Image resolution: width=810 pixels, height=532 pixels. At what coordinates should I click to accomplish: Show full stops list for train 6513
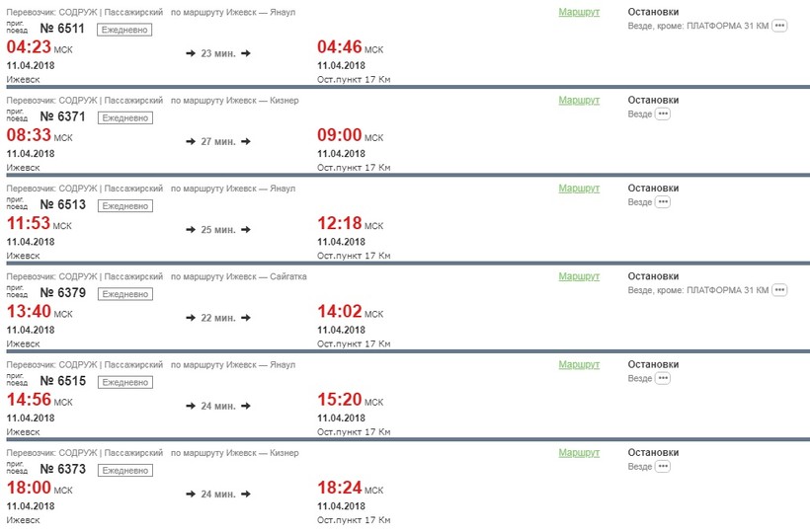pos(663,202)
